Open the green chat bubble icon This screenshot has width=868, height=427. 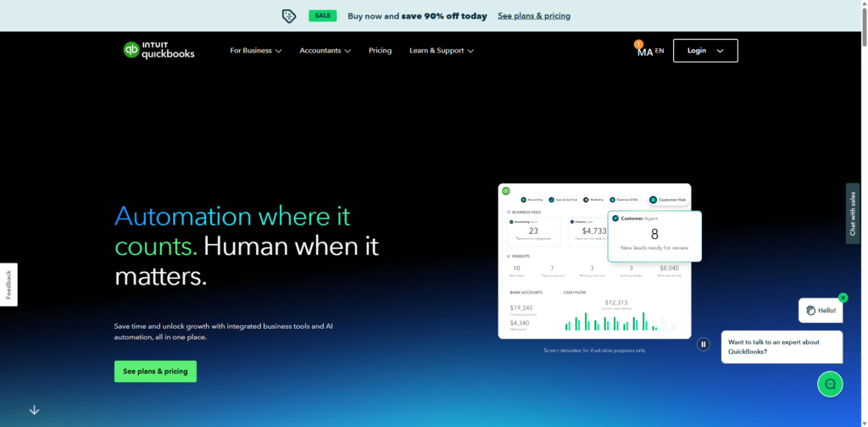[x=830, y=384]
